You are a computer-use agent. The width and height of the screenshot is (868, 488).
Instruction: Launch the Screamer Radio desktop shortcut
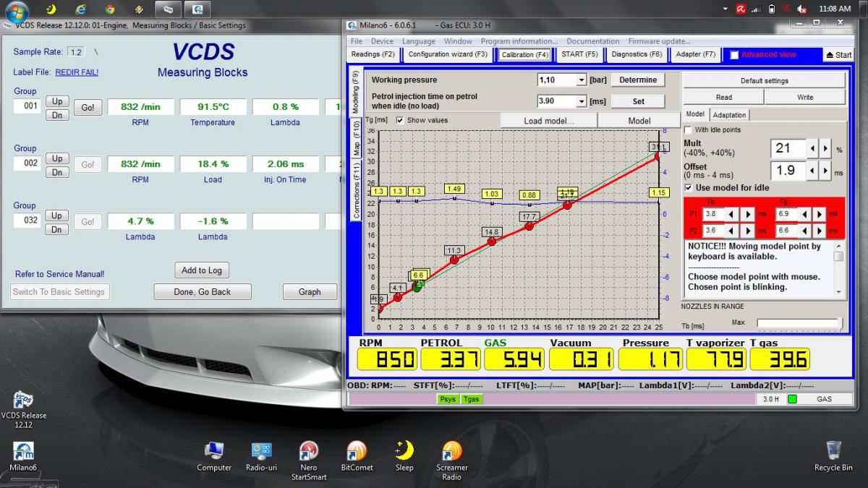[451, 461]
